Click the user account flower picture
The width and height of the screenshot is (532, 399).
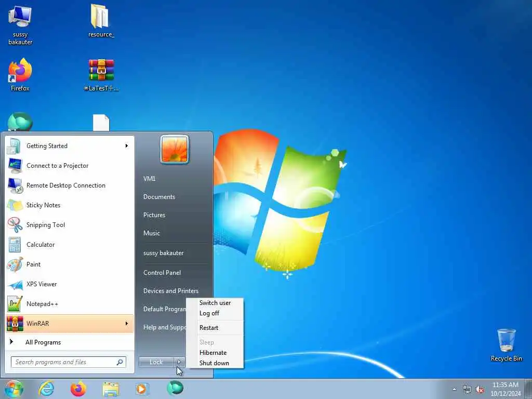pos(175,149)
